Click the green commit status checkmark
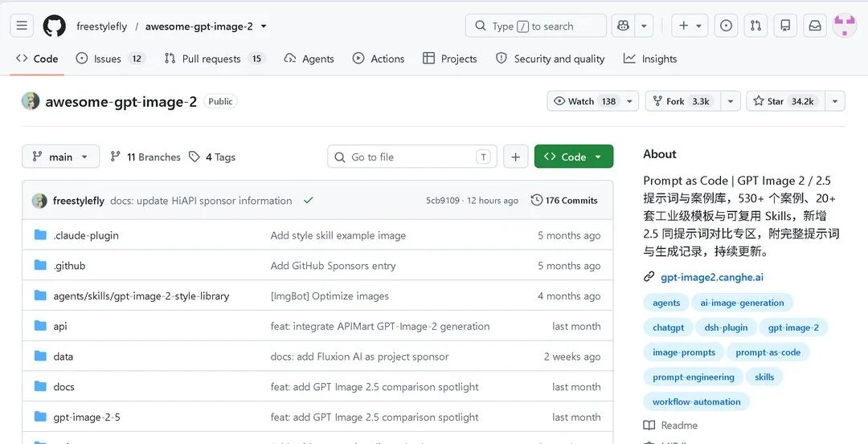 pyautogui.click(x=309, y=200)
